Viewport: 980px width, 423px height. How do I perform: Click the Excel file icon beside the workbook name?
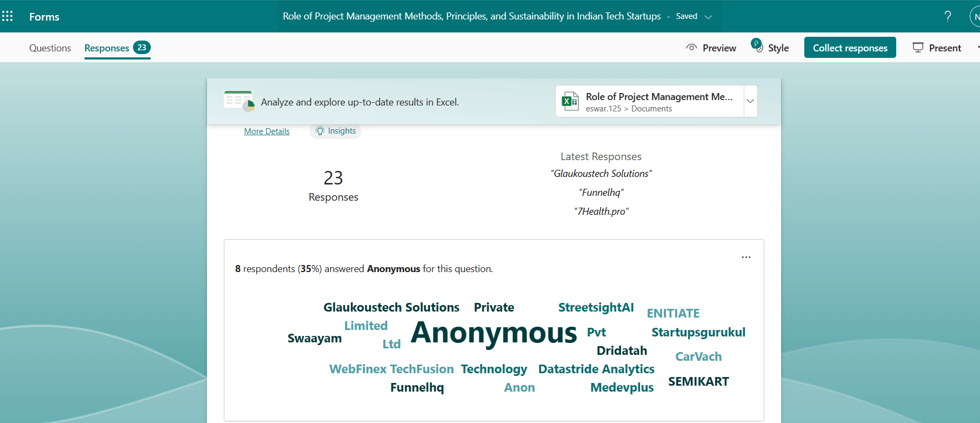[570, 101]
